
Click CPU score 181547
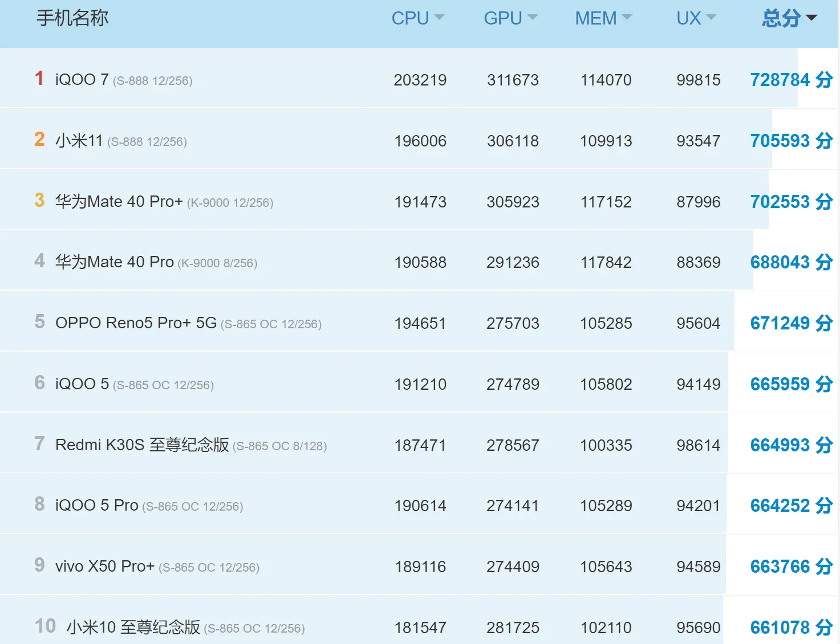tap(420, 627)
